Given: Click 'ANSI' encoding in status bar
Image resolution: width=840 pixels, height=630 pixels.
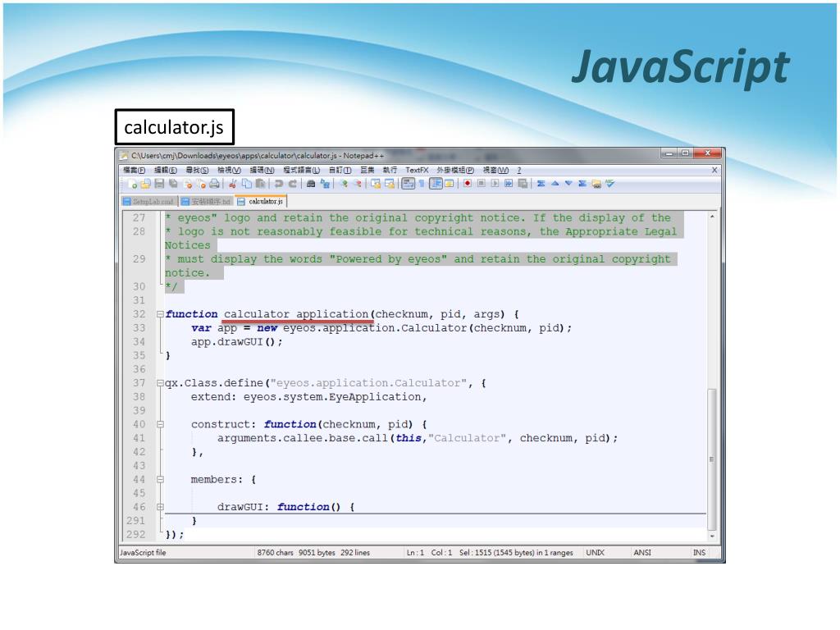Looking at the screenshot, I should [642, 552].
